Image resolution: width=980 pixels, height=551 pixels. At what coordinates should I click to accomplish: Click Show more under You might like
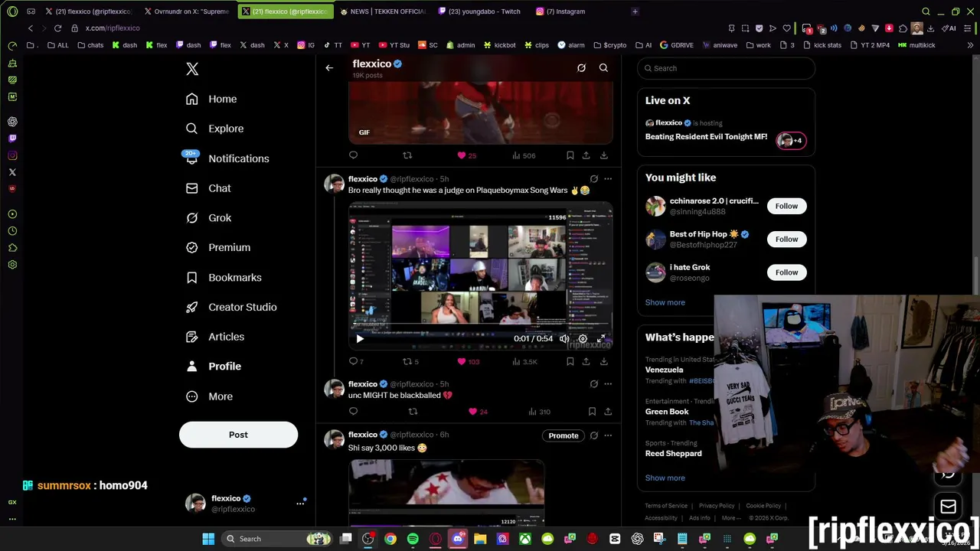(665, 302)
